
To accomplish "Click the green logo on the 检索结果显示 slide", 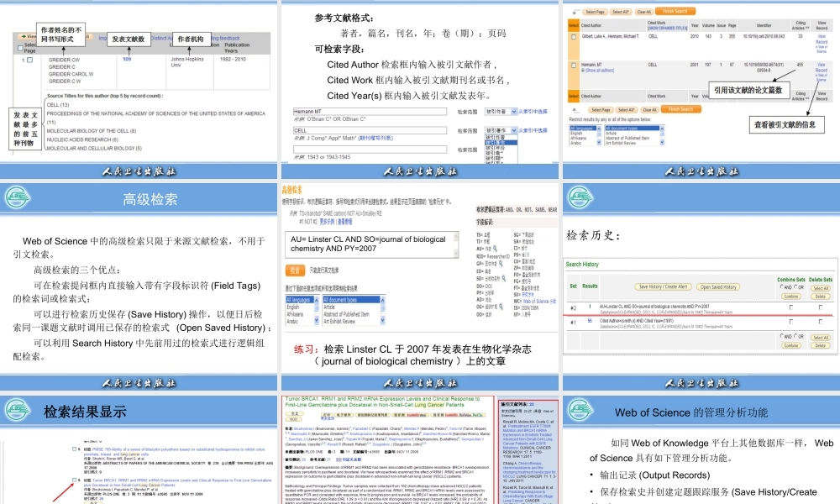I will pos(17,409).
